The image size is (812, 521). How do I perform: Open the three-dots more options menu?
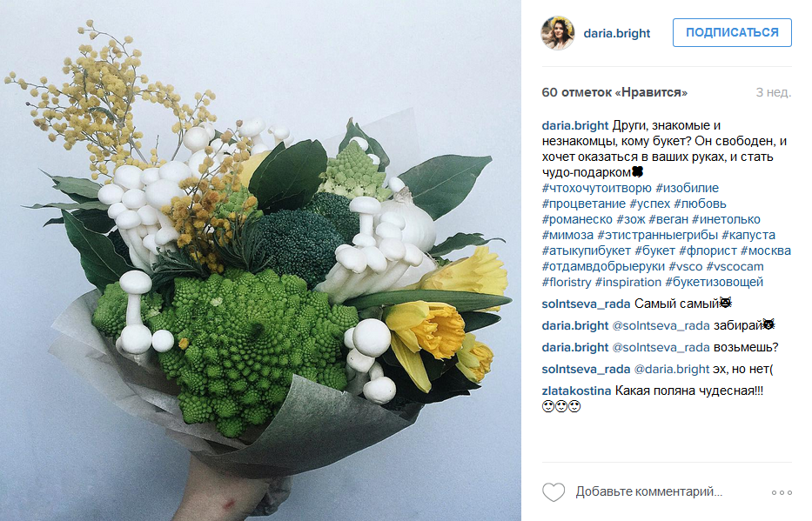pos(782,492)
